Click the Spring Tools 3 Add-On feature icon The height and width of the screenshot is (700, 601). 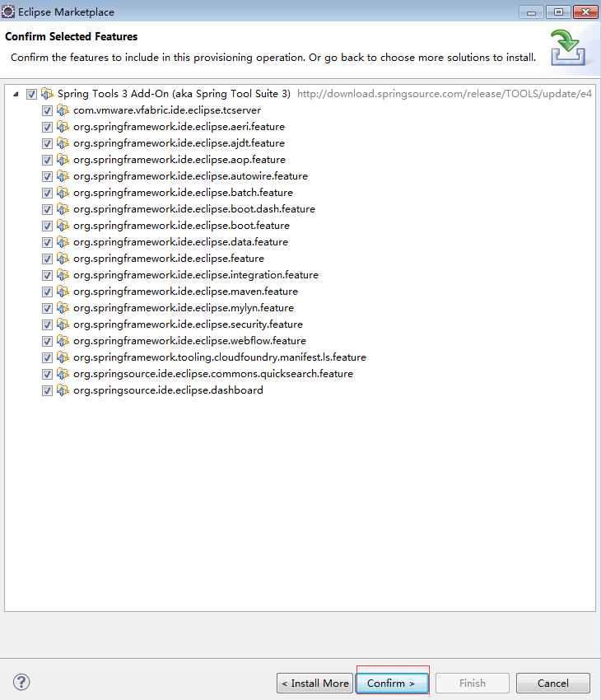click(47, 94)
